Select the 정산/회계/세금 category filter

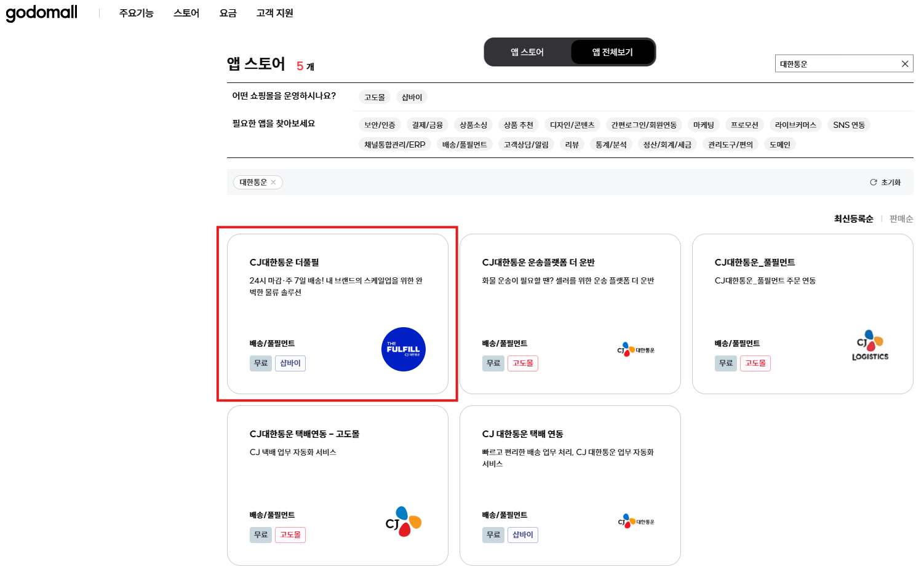pos(667,145)
